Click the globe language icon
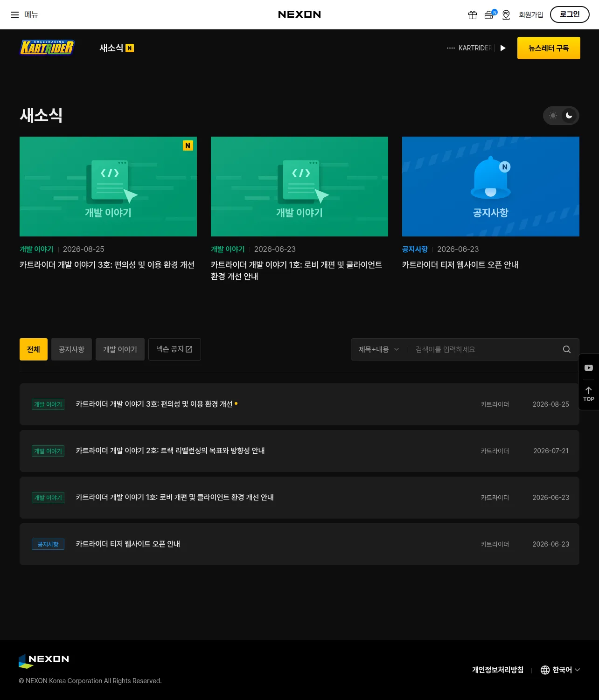This screenshot has width=599, height=700. pos(545,670)
